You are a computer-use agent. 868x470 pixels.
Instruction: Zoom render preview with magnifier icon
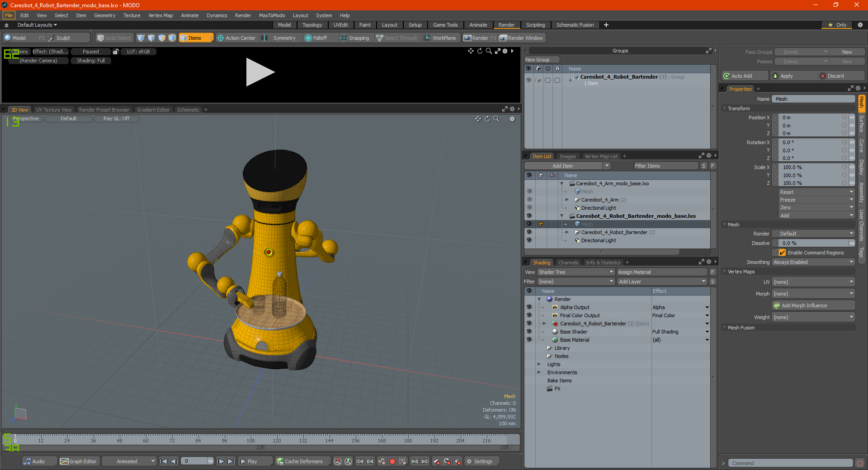489,51
